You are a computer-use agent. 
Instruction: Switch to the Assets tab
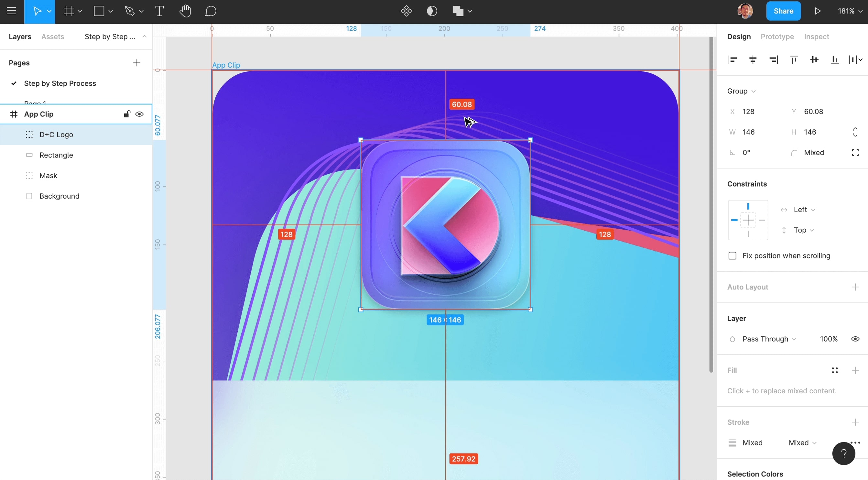coord(53,37)
